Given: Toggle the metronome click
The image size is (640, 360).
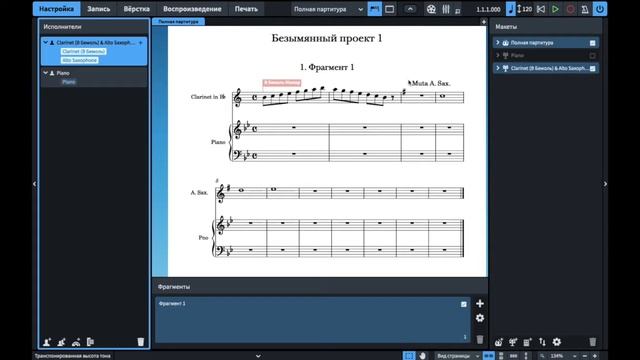Looking at the screenshot, I should pyautogui.click(x=585, y=9).
